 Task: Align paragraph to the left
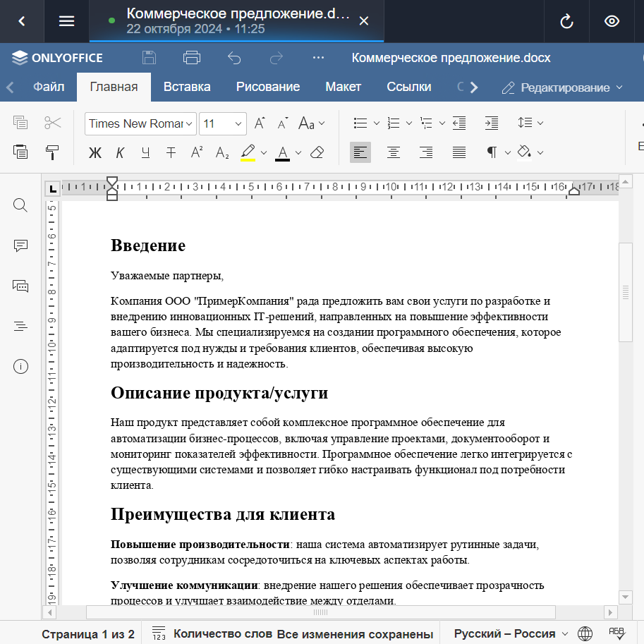(360, 152)
